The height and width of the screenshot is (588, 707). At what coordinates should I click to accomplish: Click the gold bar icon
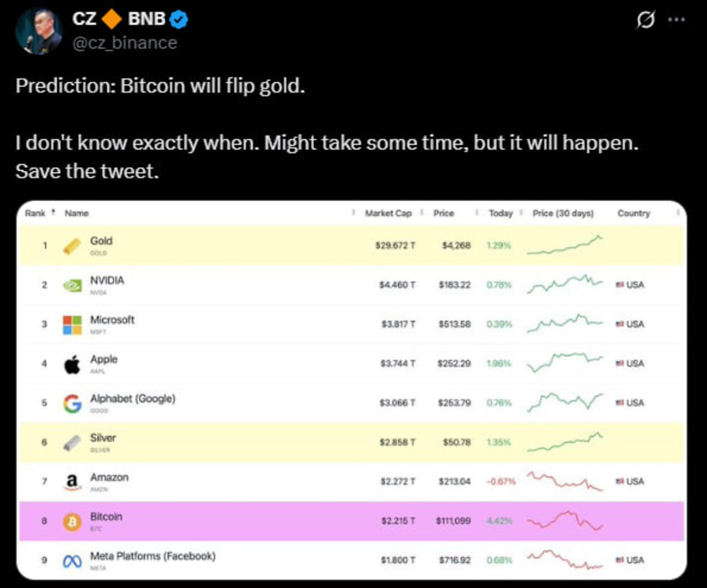click(x=72, y=246)
